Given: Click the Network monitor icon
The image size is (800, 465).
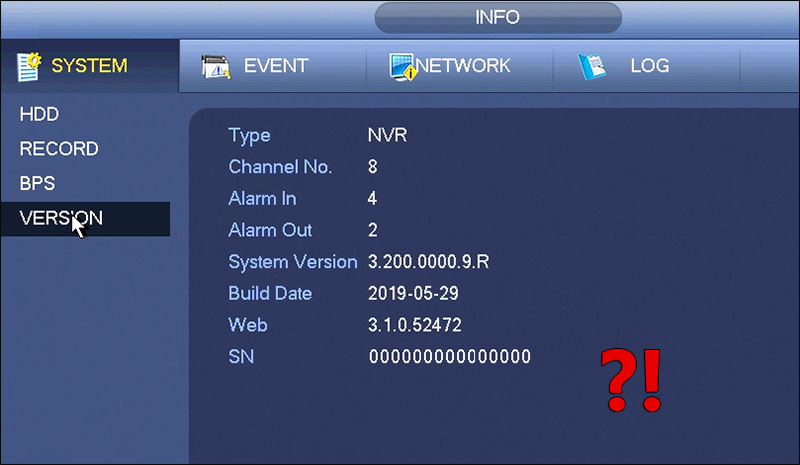Looking at the screenshot, I should coord(403,66).
